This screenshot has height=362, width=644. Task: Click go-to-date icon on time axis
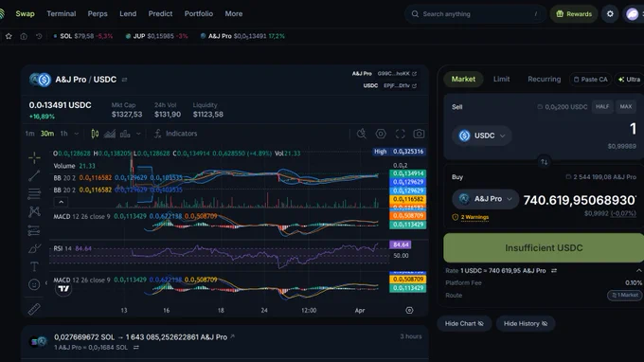coord(409,310)
